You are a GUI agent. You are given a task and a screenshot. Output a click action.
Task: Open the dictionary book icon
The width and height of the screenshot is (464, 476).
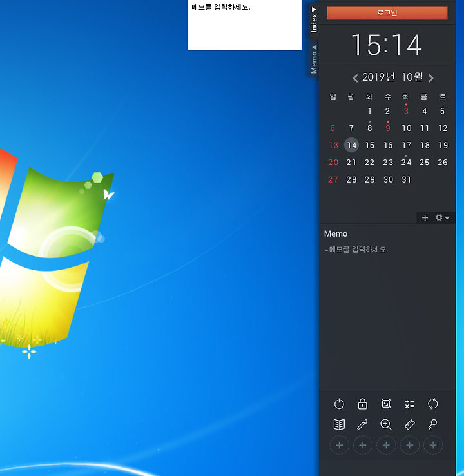(339, 424)
